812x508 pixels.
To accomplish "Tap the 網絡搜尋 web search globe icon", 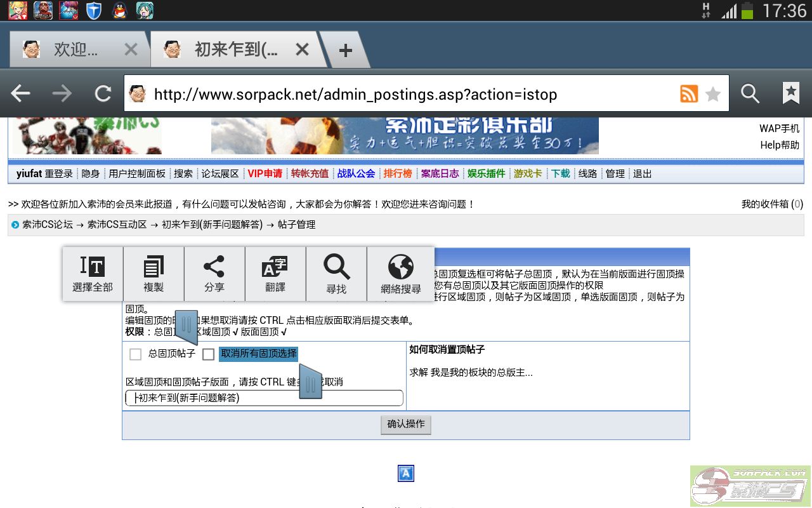I will 401,274.
